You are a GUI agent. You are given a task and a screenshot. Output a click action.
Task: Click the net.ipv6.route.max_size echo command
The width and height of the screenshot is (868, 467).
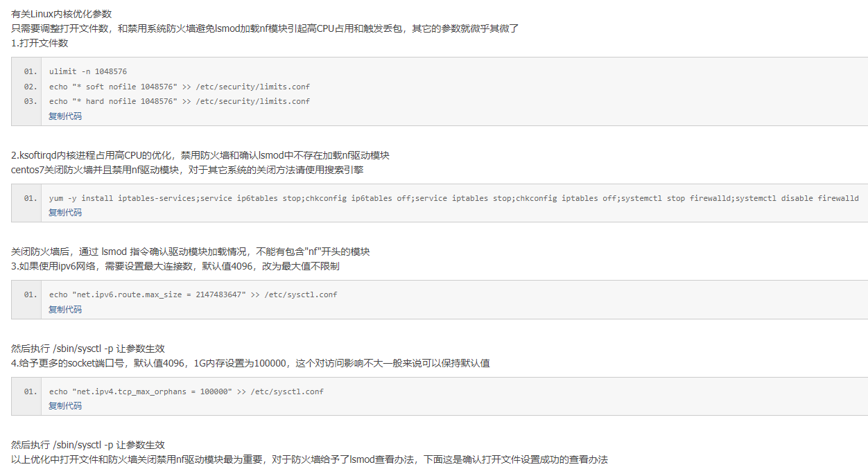coord(193,295)
